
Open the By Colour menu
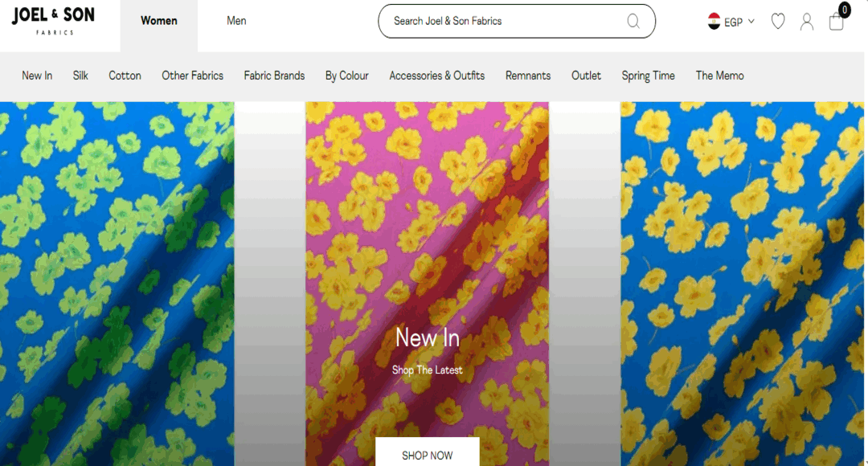pyautogui.click(x=346, y=76)
